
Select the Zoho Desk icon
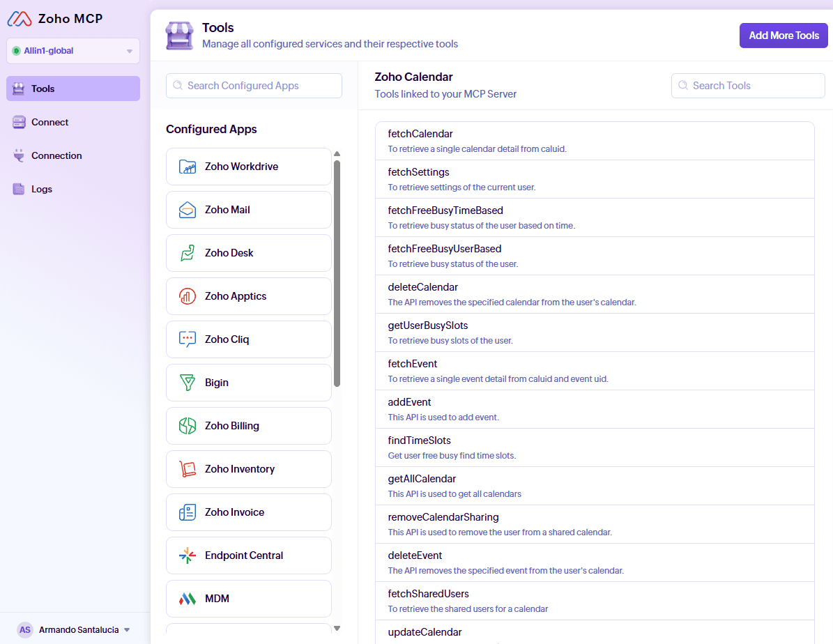188,253
